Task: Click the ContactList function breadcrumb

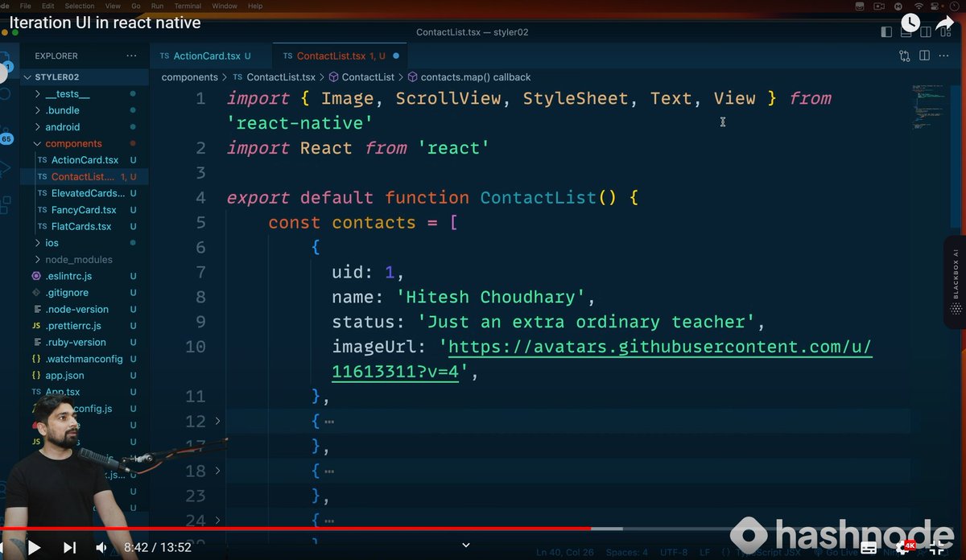Action: (x=368, y=77)
